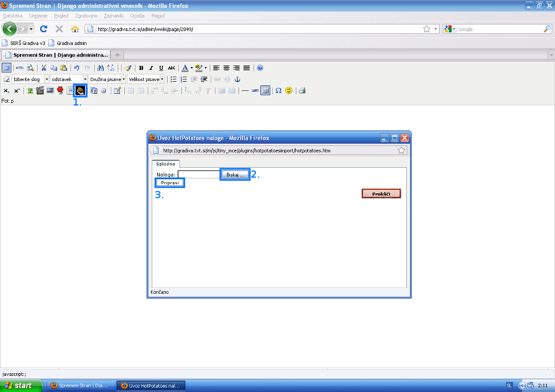The height and width of the screenshot is (392, 555).
Task: Click the Brskaj browse button
Action: pos(235,174)
